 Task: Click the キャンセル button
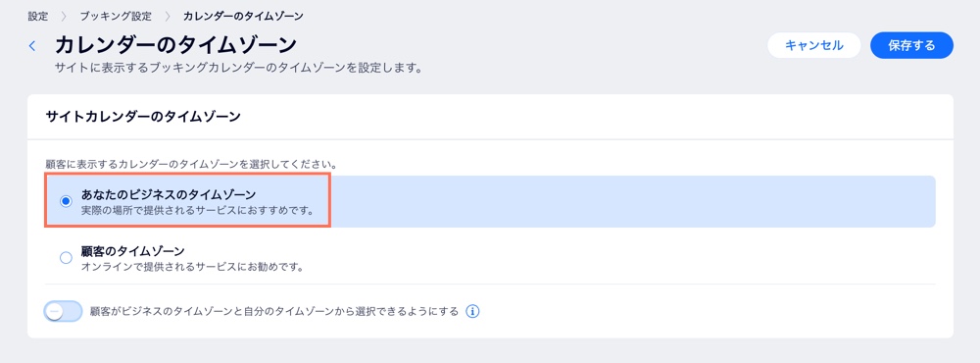coord(813,46)
